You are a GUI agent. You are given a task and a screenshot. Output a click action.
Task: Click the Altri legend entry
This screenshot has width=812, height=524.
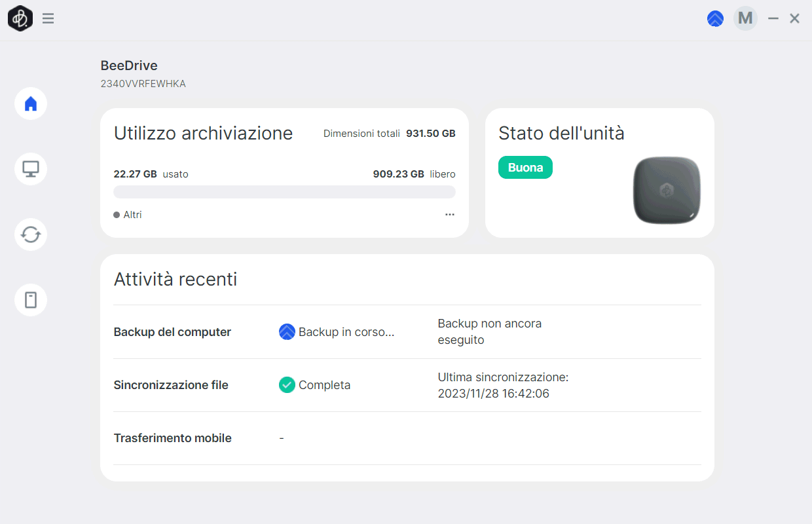pyautogui.click(x=128, y=215)
